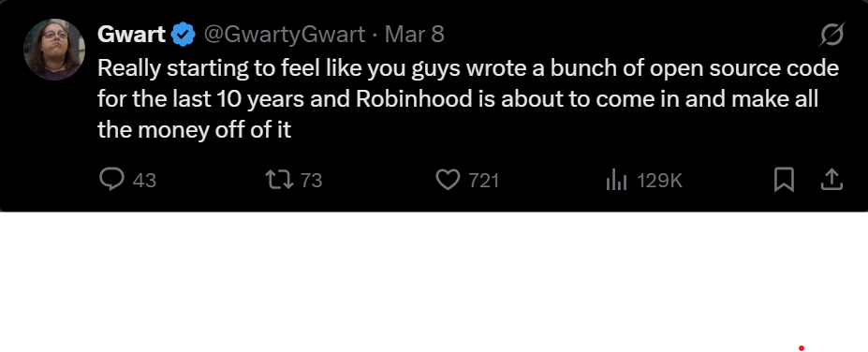Bookmark this tweet
868x352 pixels.
pos(784,180)
